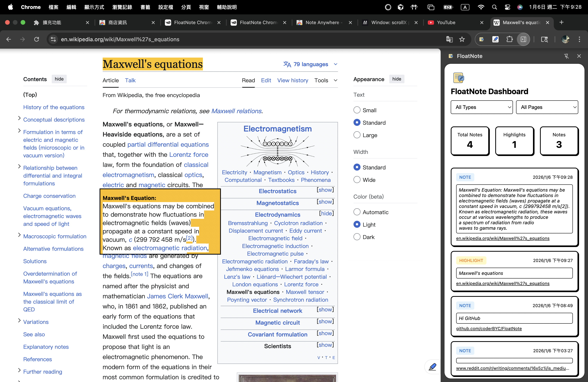Switch color theme to Dark
Image resolution: width=588 pixels, height=382 pixels.
357,237
